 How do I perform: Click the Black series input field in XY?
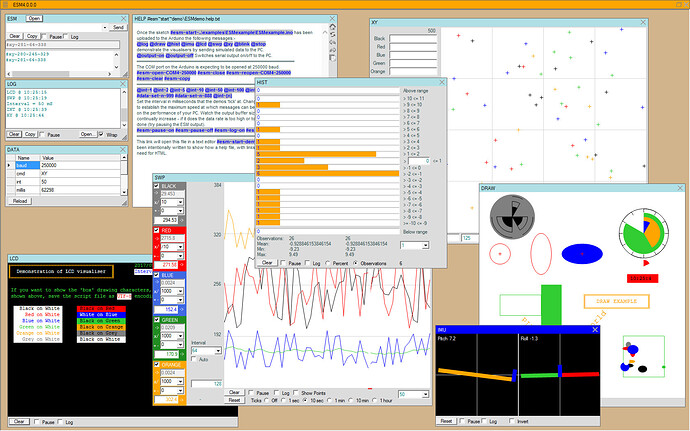413,39
